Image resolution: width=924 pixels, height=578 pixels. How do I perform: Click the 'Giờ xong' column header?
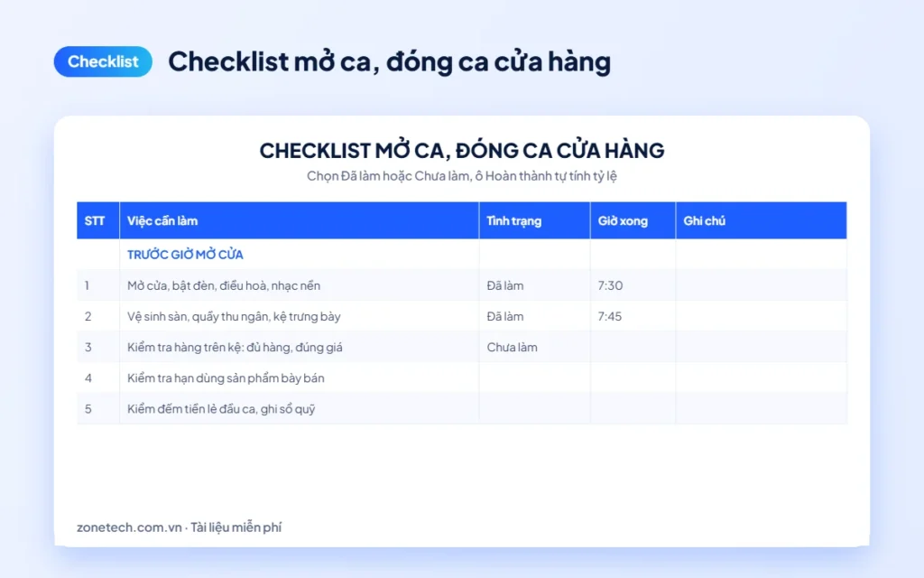(633, 220)
